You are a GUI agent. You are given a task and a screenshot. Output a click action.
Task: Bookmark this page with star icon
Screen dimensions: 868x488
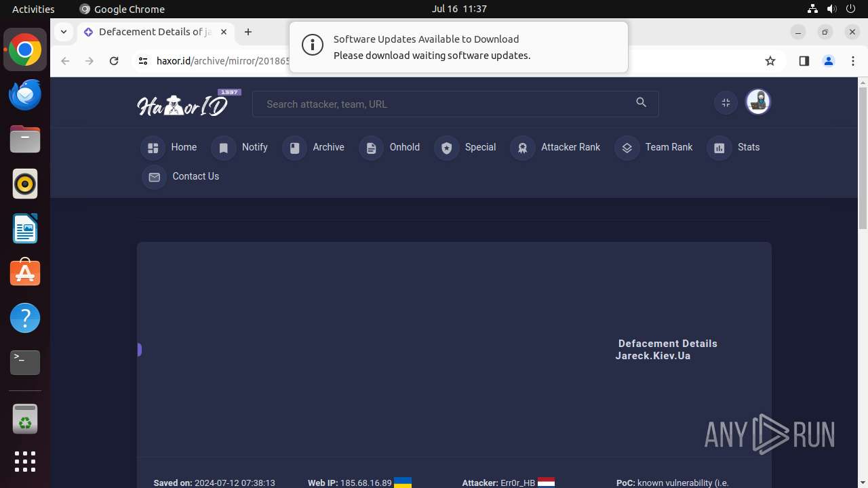pos(770,61)
